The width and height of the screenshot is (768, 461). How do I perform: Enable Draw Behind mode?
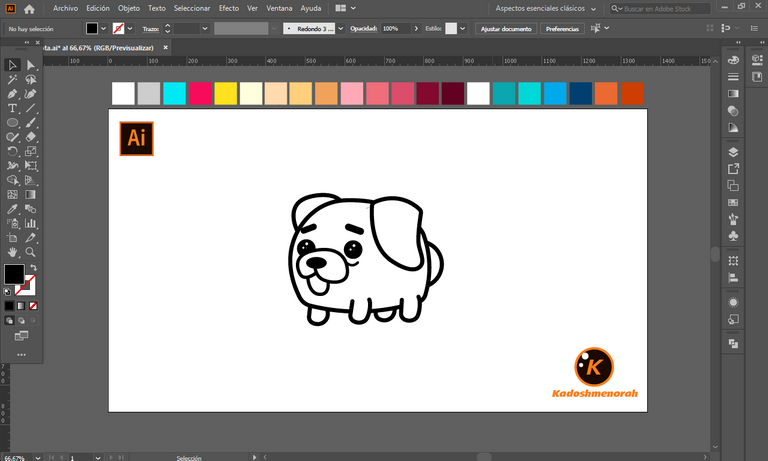(21, 320)
